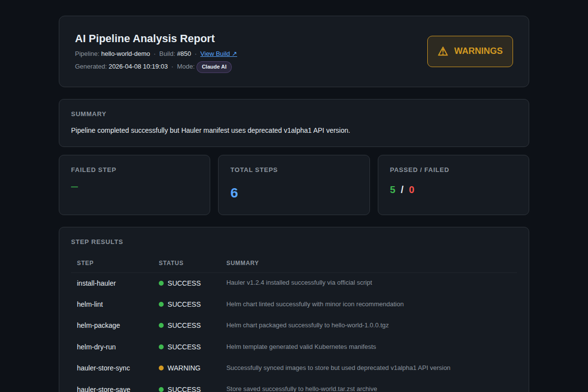
Task: Click the red failed count 0
Action: tap(412, 190)
